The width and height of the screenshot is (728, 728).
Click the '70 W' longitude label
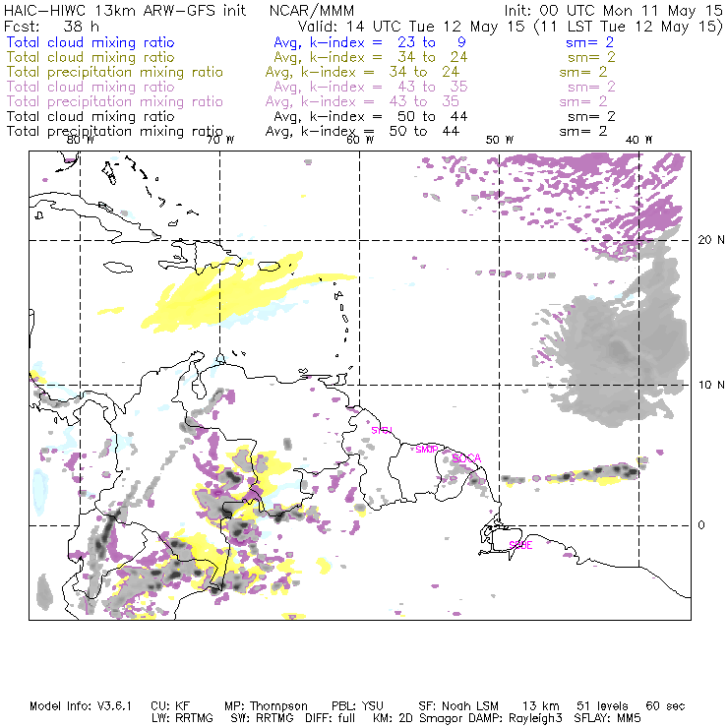point(220,140)
